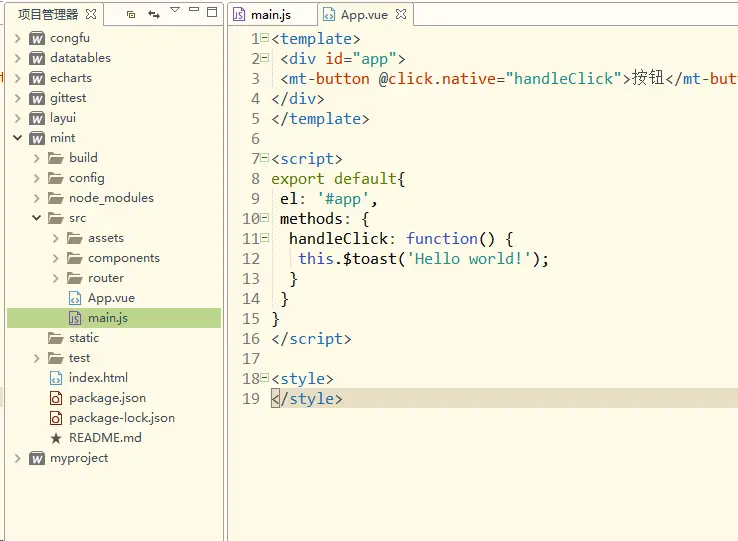Expand the router folder

[x=56, y=278]
